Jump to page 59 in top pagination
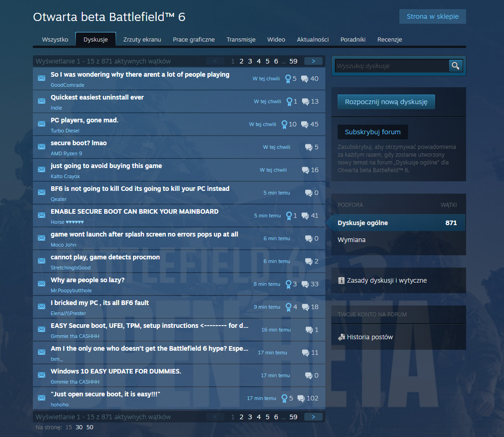Viewport: 504px width, 437px height. coord(293,61)
